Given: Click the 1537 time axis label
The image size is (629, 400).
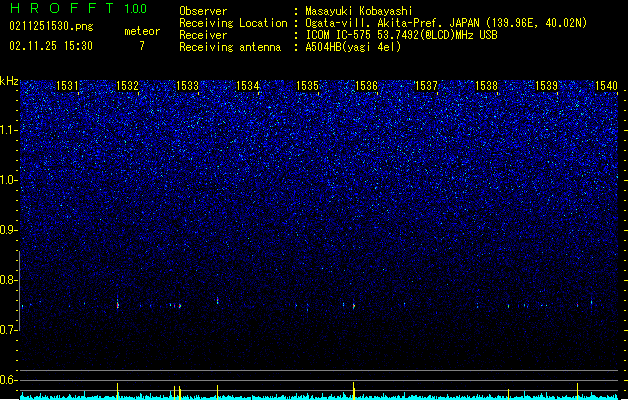Looking at the screenshot, I should (426, 85).
